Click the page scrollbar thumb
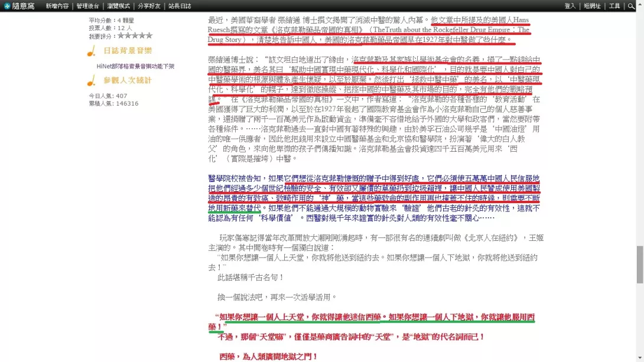The height and width of the screenshot is (362, 644). tap(640, 265)
